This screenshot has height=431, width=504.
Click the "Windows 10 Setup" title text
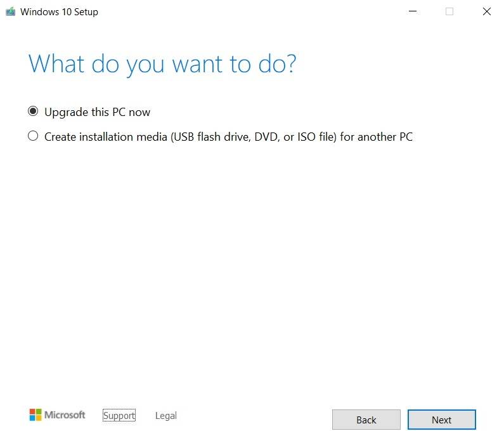59,12
